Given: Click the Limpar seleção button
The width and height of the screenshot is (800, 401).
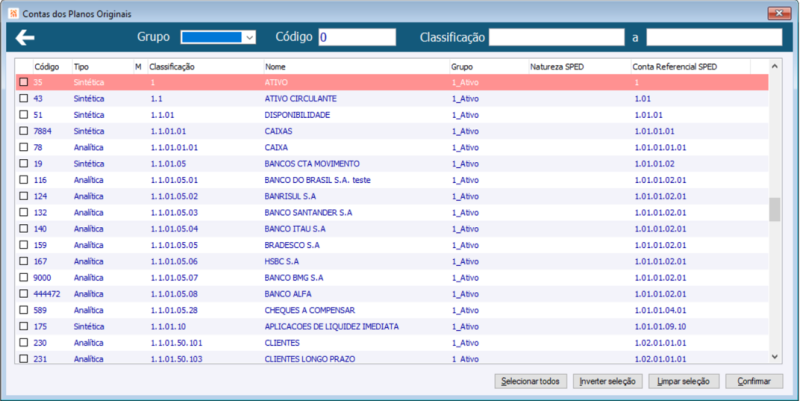Looking at the screenshot, I should 684,381.
